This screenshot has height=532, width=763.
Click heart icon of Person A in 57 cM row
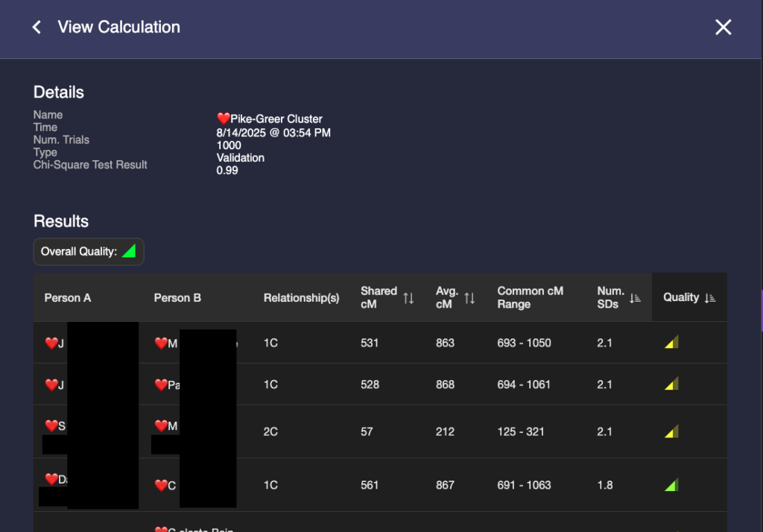click(x=51, y=425)
